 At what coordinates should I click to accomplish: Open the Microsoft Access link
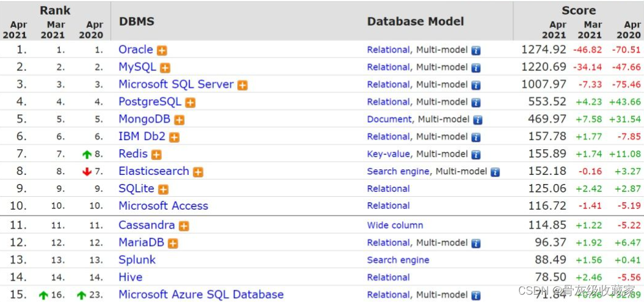coord(164,206)
